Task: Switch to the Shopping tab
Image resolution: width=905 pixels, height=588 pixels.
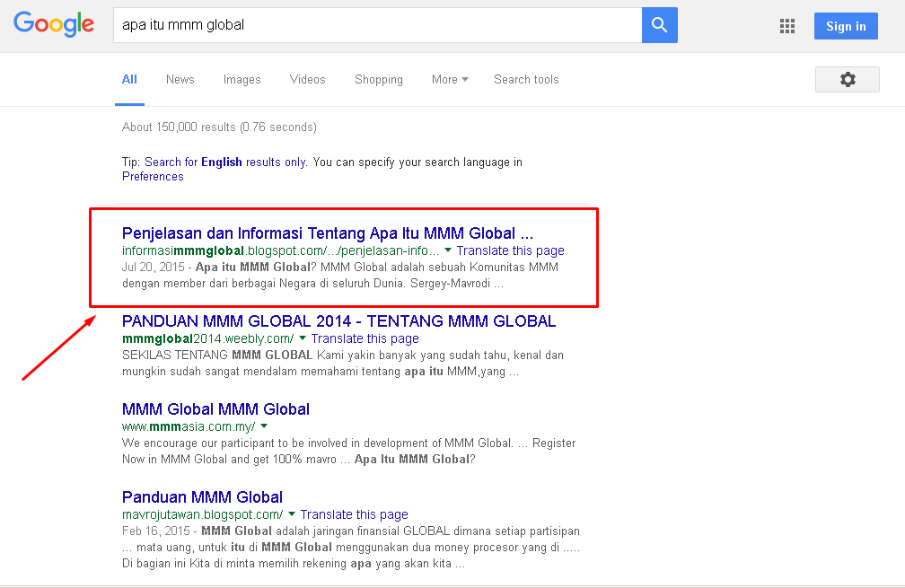Action: click(x=379, y=80)
